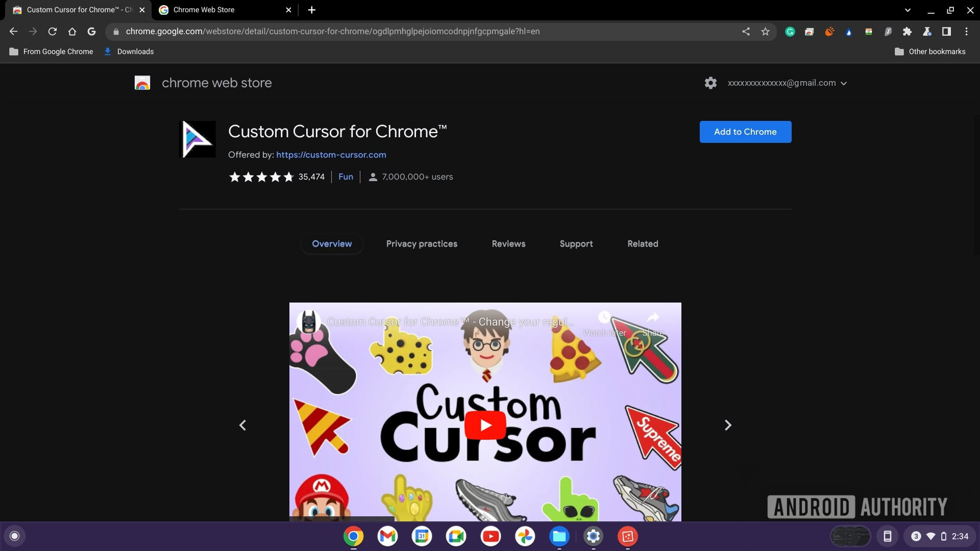Click the Chrome browser back button
This screenshot has width=980, height=551.
(x=13, y=31)
